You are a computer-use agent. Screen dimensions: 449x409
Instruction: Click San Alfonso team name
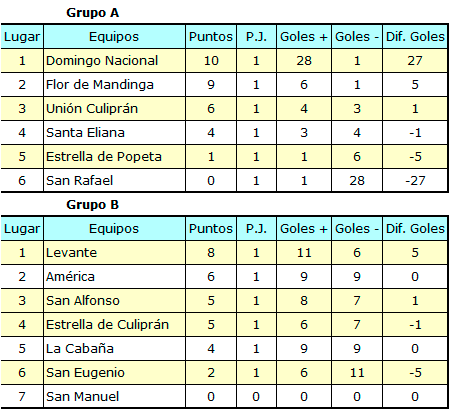pos(83,301)
